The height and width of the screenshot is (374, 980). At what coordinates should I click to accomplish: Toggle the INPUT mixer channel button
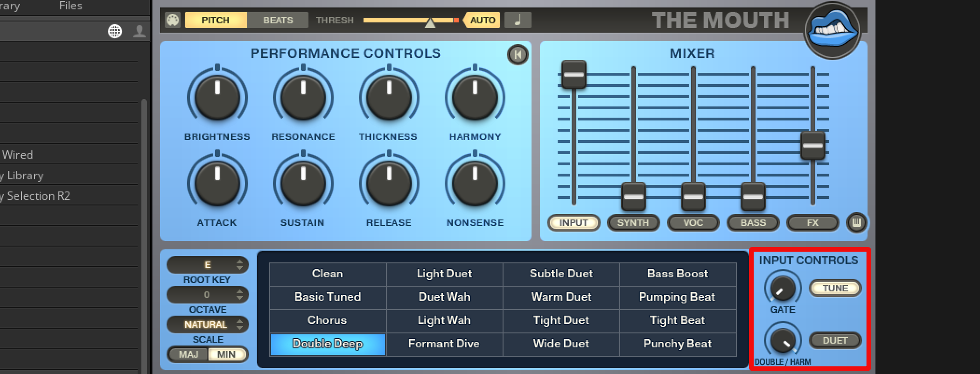coord(574,223)
